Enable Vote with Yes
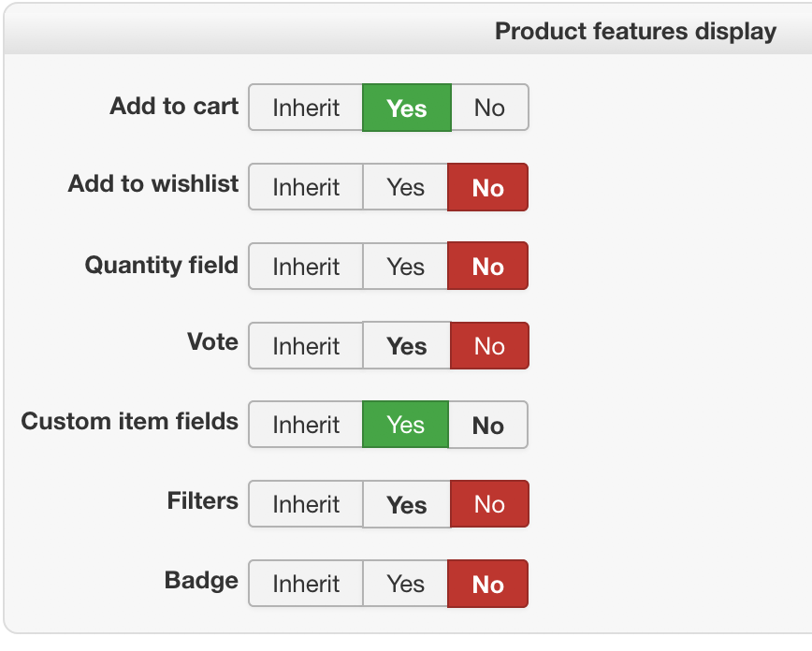Screen dimensions: 812x651 406,346
